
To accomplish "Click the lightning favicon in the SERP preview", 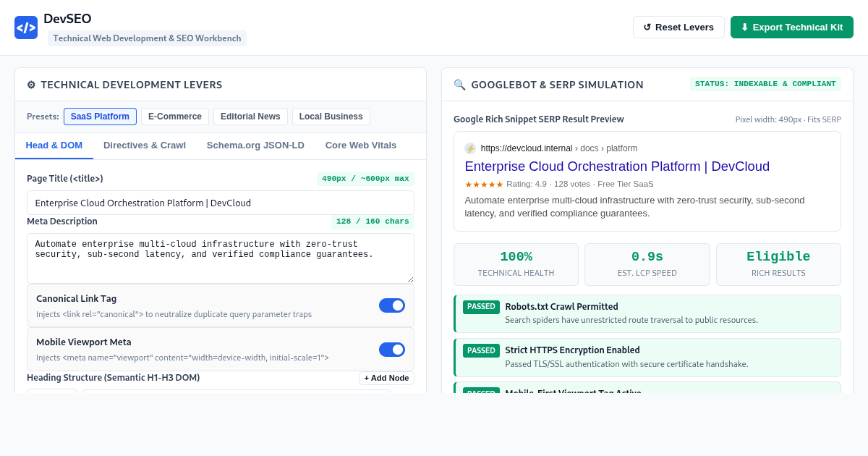I will (470, 148).
